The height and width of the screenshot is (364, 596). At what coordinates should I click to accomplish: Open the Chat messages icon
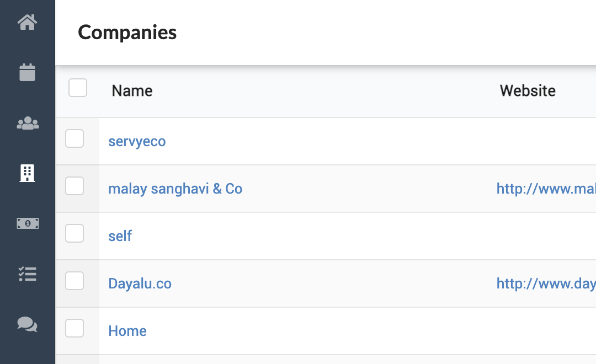point(28,325)
